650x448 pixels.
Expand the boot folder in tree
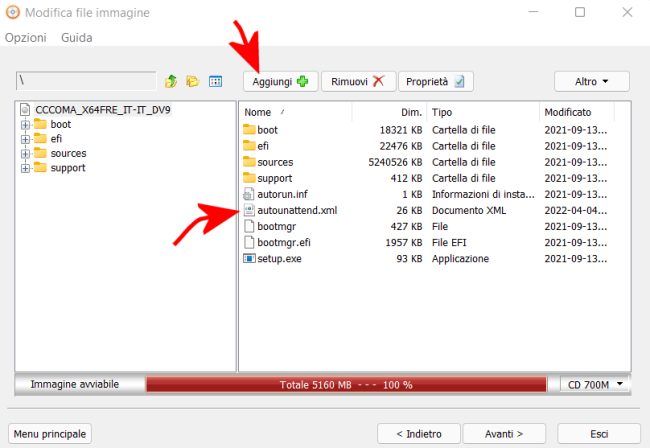tap(25, 124)
